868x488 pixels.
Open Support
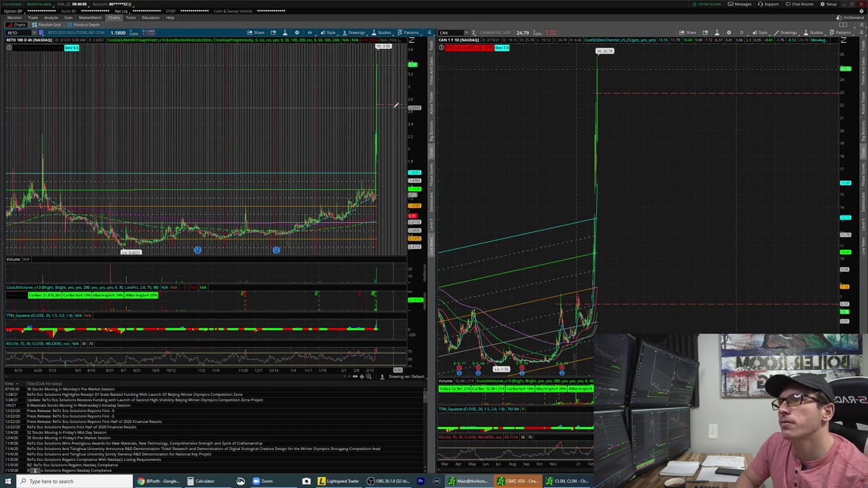[768, 4]
